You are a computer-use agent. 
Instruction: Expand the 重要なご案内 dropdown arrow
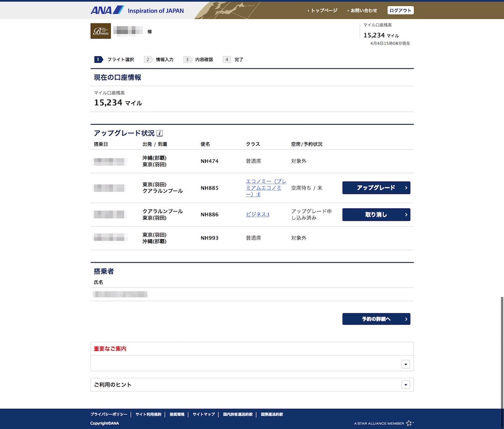(x=405, y=364)
